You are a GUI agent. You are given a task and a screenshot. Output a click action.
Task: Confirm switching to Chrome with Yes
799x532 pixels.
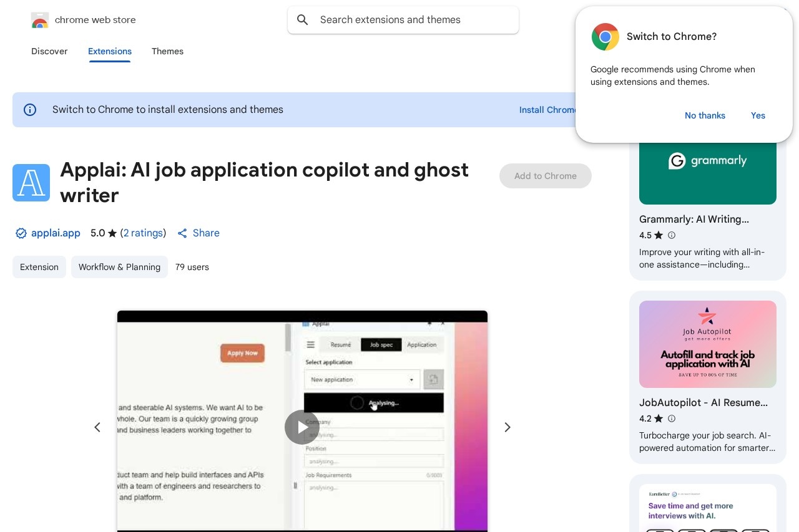758,115
